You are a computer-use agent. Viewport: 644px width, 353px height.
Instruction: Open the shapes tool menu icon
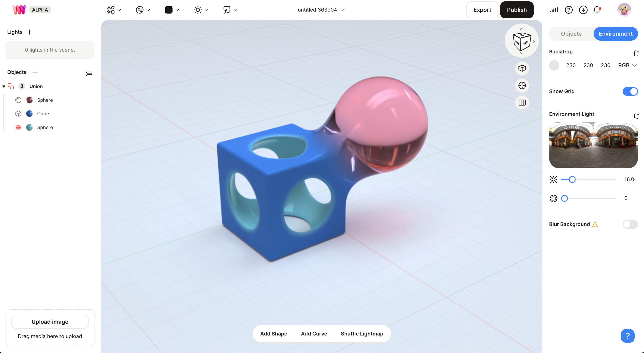pos(111,10)
